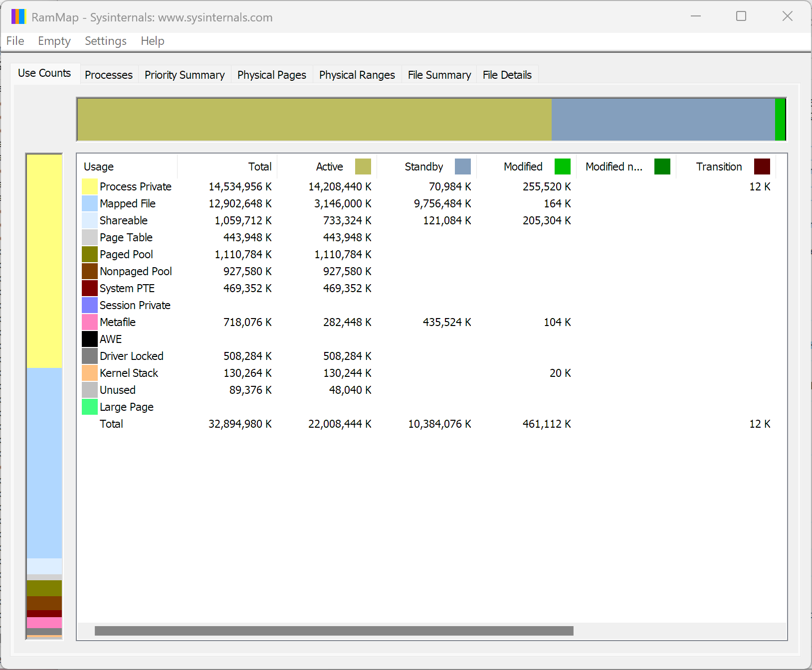Click the light blue segment in vertical usage bar
Image resolution: width=812 pixels, height=670 pixels.
pyautogui.click(x=44, y=463)
